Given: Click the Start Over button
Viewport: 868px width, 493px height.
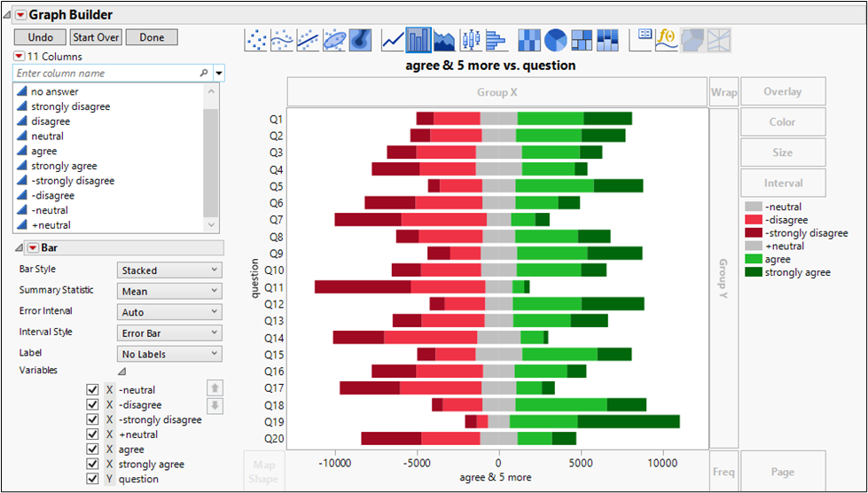Looking at the screenshot, I should click(96, 37).
